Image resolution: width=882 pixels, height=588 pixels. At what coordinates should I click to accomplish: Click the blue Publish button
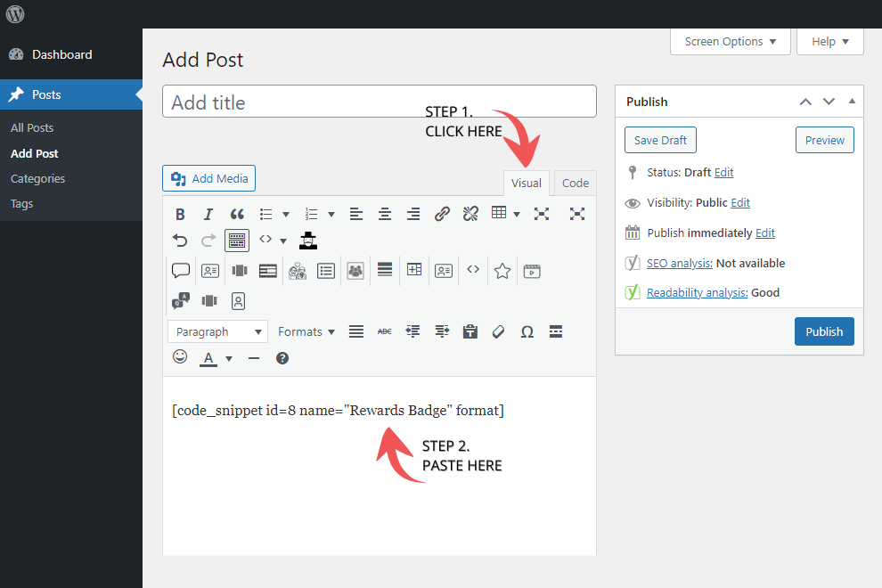coord(824,331)
